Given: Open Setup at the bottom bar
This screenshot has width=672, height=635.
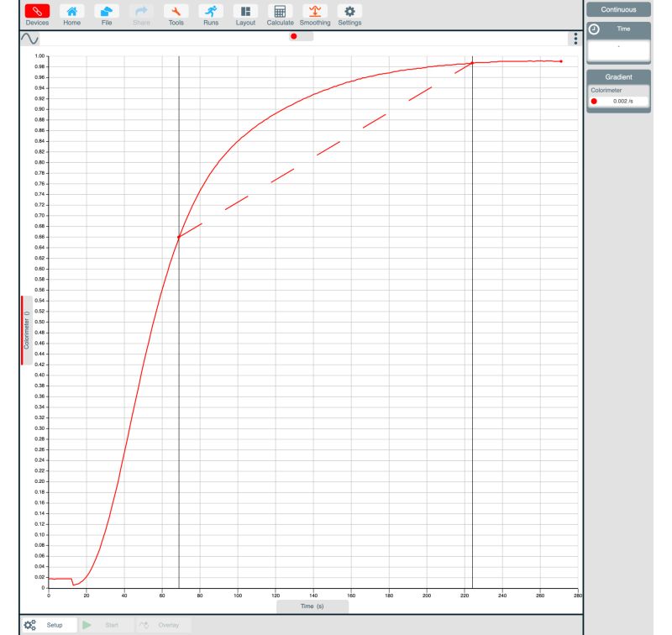Looking at the screenshot, I should click(x=46, y=625).
